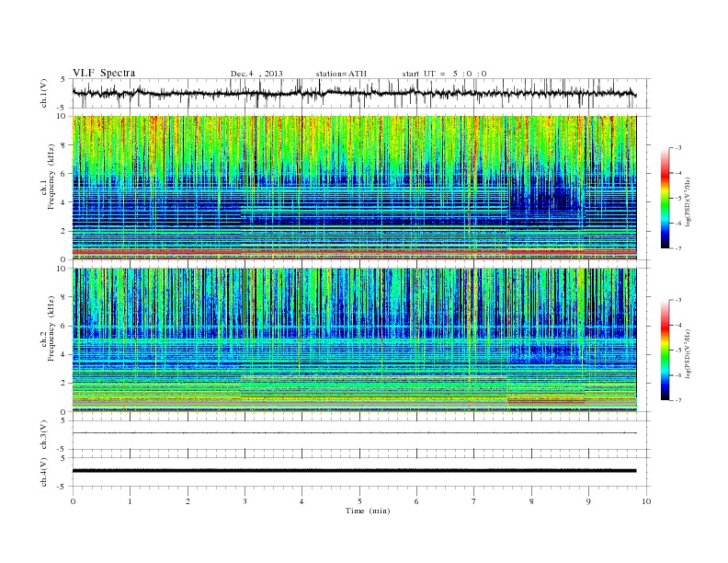
Task: Click the "5" tick on the time axis
Action: click(x=359, y=501)
